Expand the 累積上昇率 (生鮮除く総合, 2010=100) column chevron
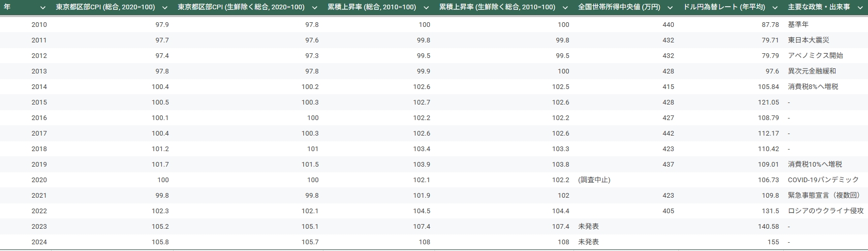 point(566,8)
